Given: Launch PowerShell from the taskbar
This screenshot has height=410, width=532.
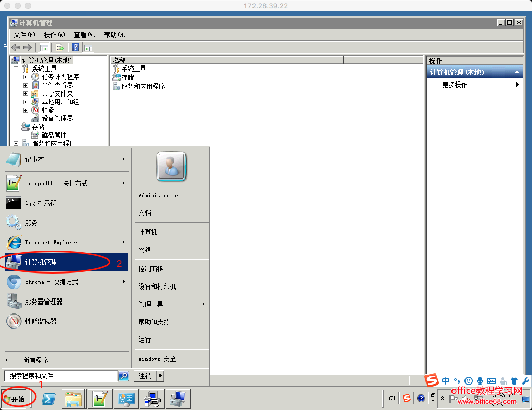Looking at the screenshot, I should pyautogui.click(x=48, y=399).
